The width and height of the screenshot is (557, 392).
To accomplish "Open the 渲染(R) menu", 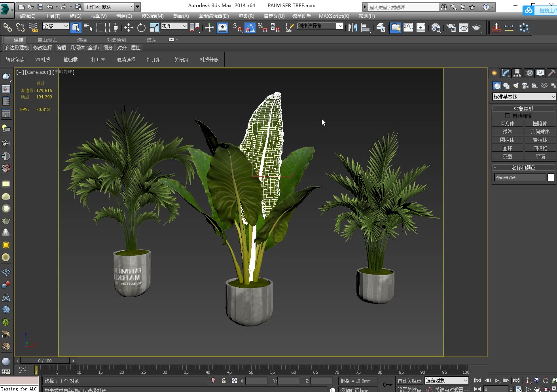I will click(x=246, y=16).
